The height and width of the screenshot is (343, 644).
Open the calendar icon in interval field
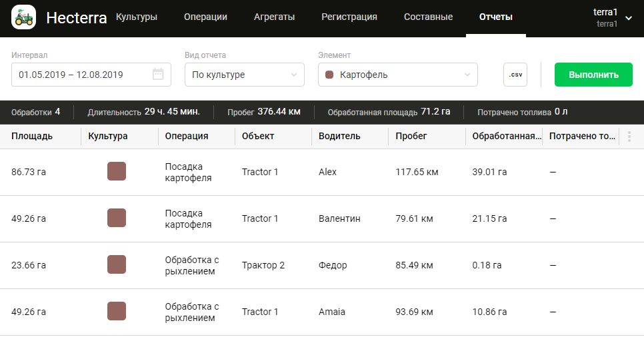(158, 75)
